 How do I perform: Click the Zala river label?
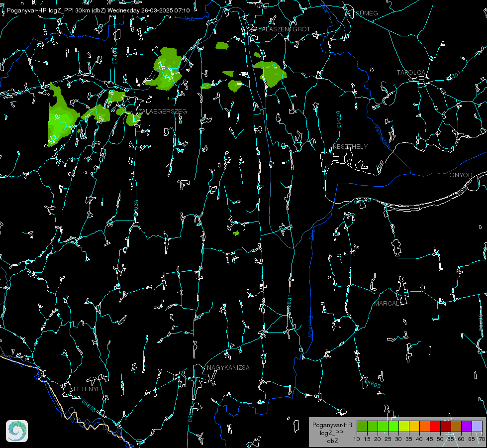312,234
